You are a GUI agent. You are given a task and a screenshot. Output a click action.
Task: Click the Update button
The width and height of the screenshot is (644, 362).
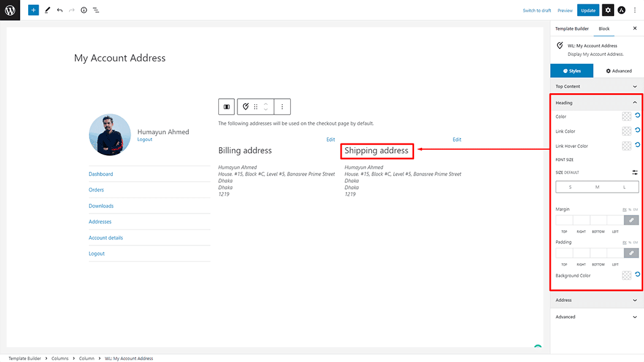click(588, 10)
